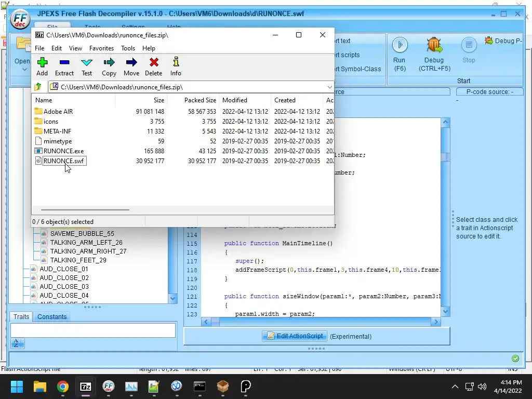Select TALKING_ARM_RIGHT_27 tree item
Image resolution: width=532 pixels, height=399 pixels.
pos(88,251)
